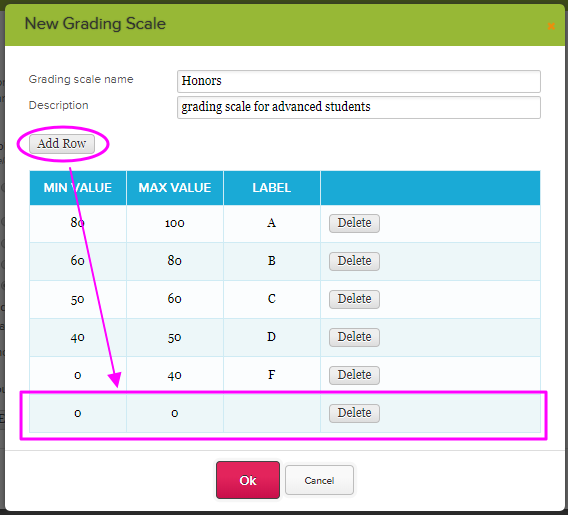Click the MAX VALUE column header
The width and height of the screenshot is (568, 515).
[x=175, y=188]
